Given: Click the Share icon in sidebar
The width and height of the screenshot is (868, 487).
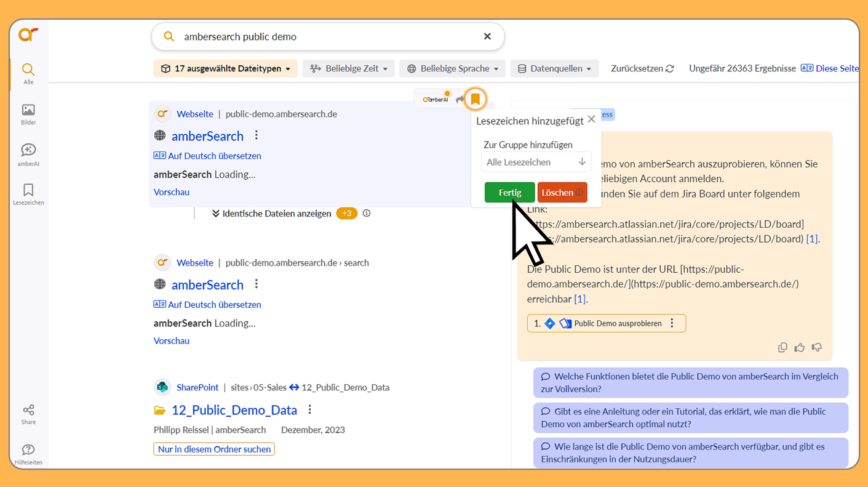Looking at the screenshot, I should 28,415.
